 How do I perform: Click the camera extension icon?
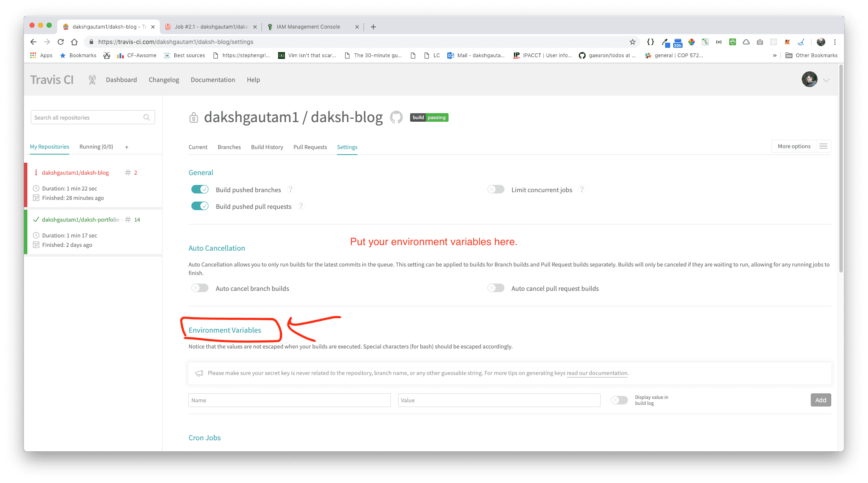(x=760, y=42)
